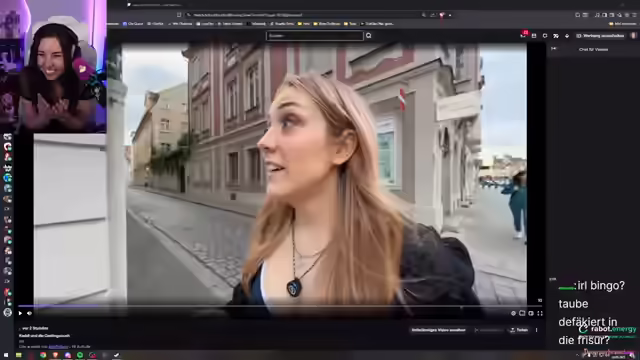Open clip player settings gear
This screenshot has width=640, height=360.
513,313
